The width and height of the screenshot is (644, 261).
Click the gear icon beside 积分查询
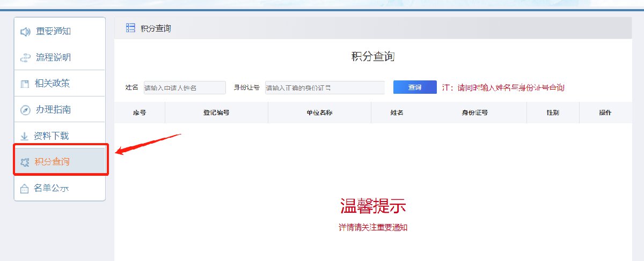coord(24,162)
